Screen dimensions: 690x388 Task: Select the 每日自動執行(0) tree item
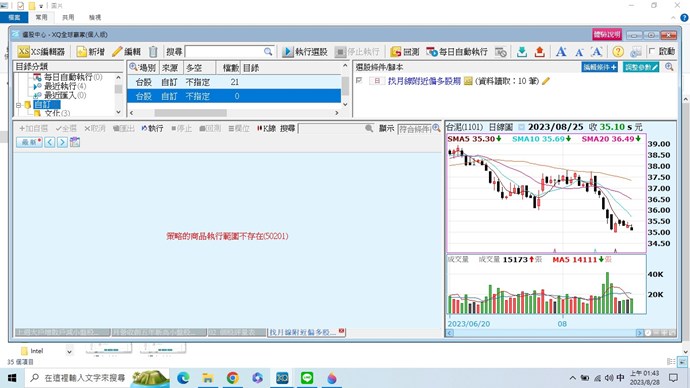coord(68,77)
